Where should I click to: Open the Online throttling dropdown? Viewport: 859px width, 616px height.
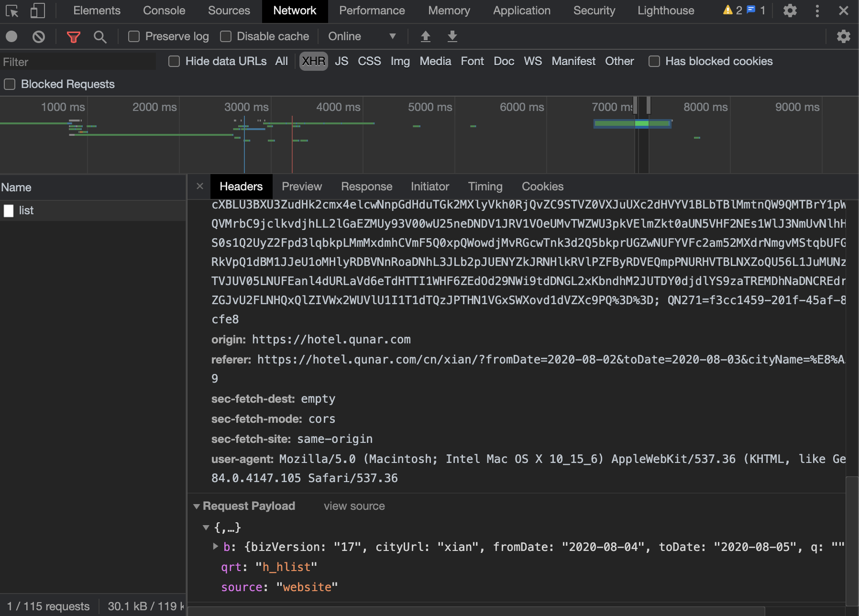click(x=362, y=36)
